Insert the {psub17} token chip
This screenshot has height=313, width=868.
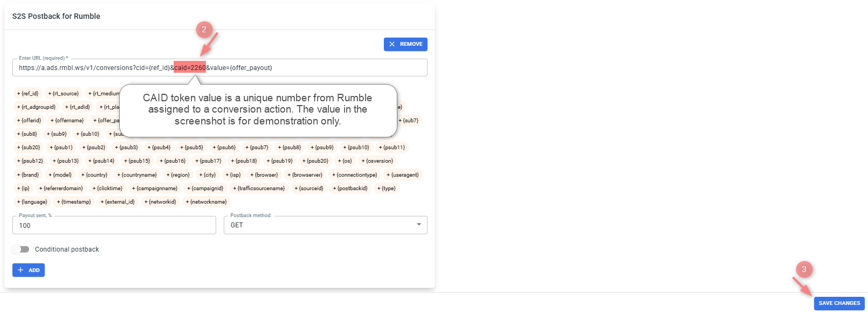pyautogui.click(x=209, y=161)
